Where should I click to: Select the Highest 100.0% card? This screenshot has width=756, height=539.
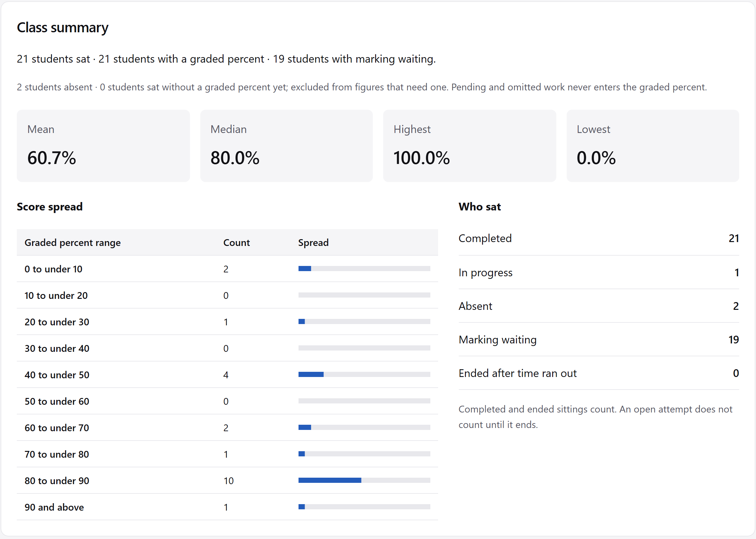click(x=469, y=146)
